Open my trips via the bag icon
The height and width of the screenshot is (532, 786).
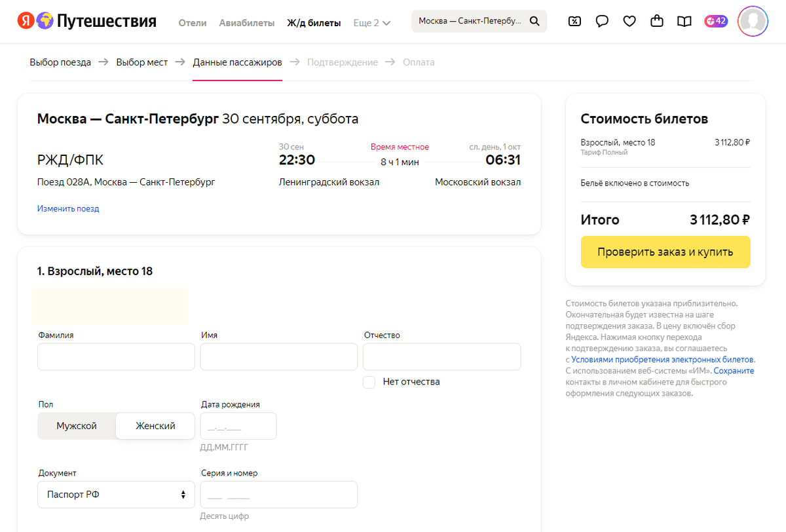coord(657,22)
